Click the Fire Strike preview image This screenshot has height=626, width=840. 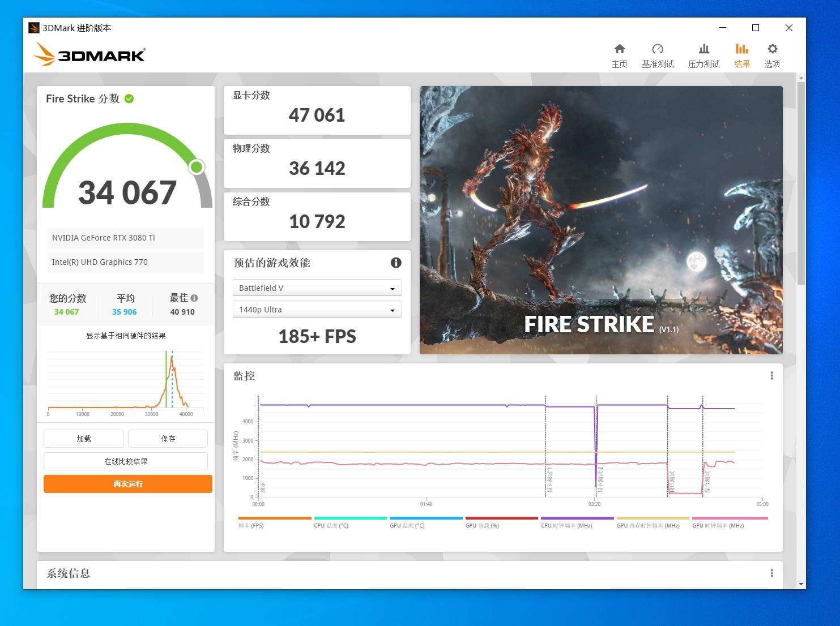pyautogui.click(x=601, y=220)
